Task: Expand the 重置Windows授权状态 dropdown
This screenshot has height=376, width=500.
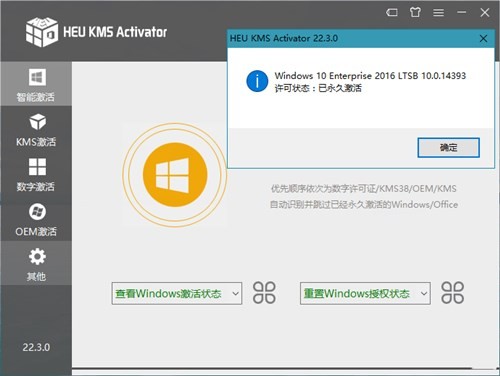Action: pos(365,293)
